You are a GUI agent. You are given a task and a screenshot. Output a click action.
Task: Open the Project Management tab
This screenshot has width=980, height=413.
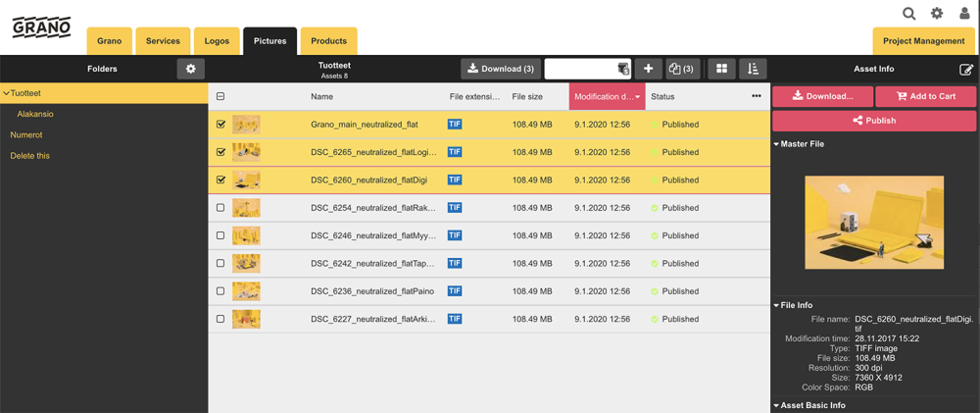(924, 41)
